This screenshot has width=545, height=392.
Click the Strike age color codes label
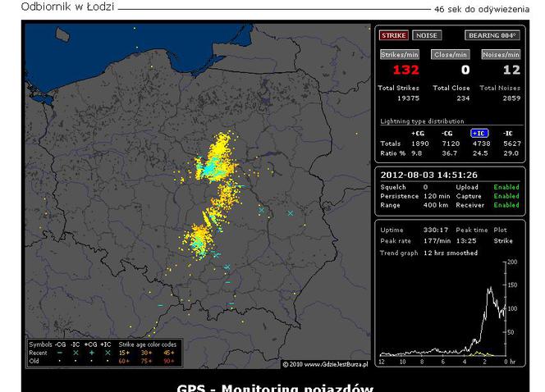point(148,344)
